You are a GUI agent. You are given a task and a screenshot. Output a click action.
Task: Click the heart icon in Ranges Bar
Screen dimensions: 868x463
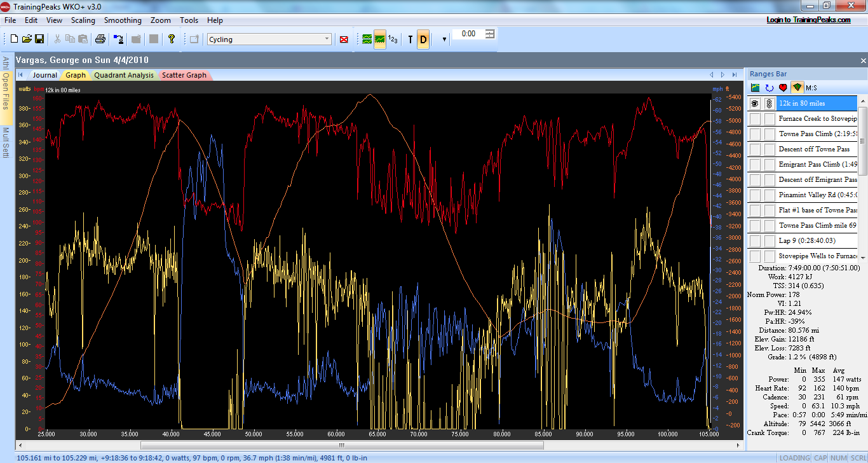tap(783, 88)
